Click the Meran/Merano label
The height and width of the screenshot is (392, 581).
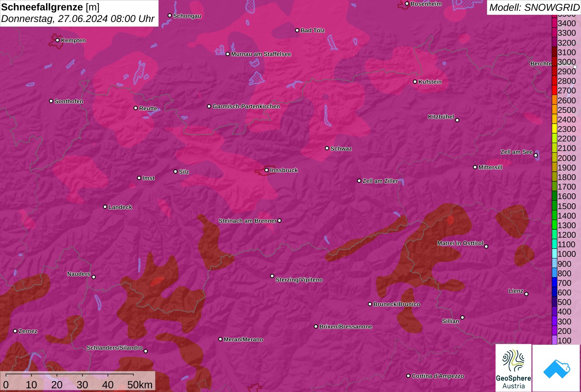[x=244, y=339]
